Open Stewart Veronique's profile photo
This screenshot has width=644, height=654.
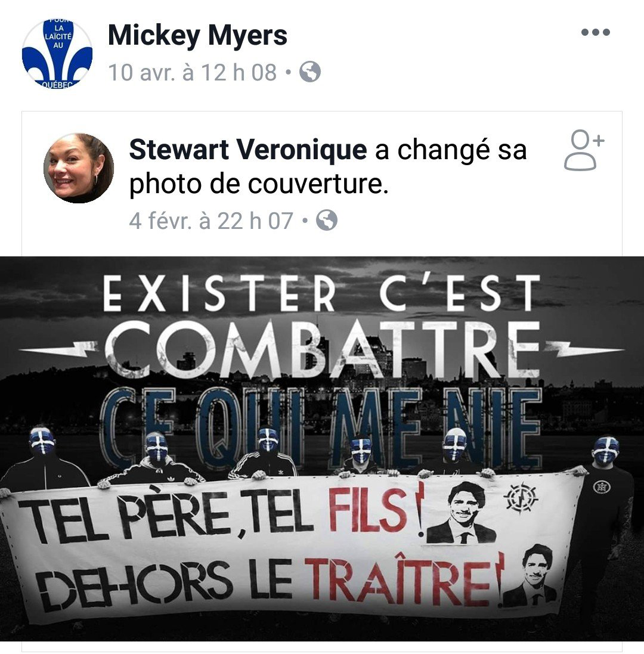[79, 168]
